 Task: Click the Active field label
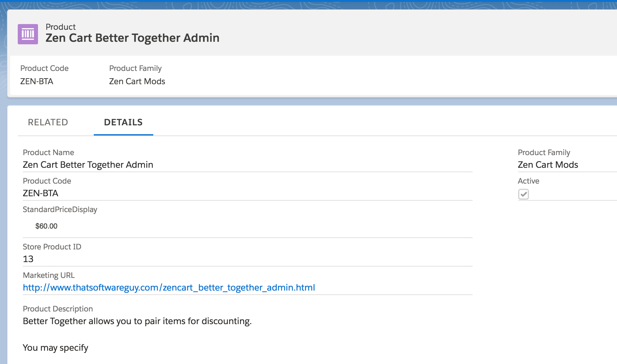(528, 181)
